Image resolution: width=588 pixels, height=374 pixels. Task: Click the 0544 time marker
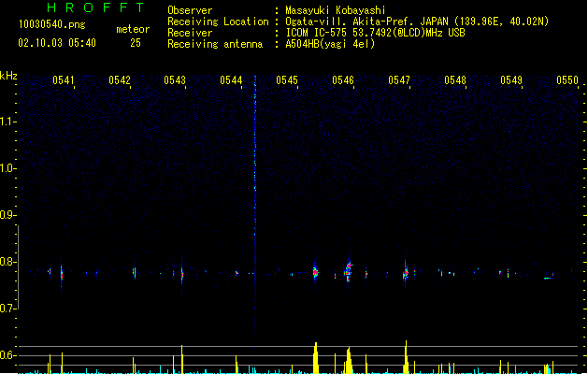click(x=231, y=80)
